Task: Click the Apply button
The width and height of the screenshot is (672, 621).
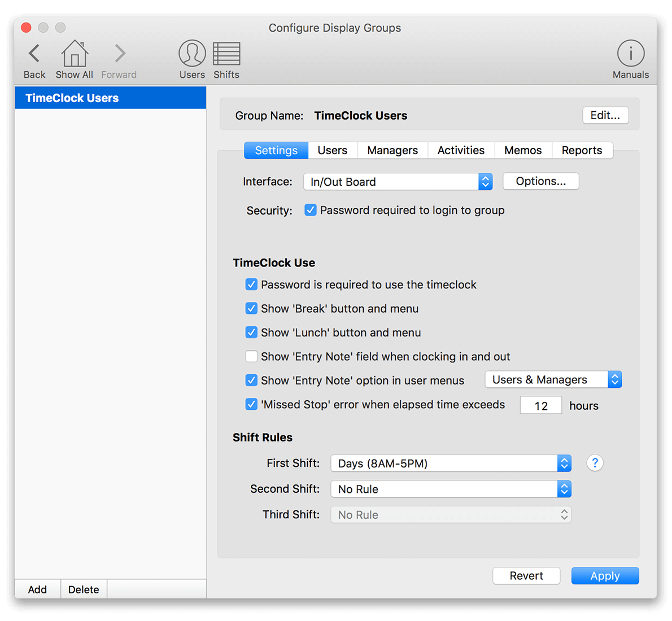Action: 605,575
